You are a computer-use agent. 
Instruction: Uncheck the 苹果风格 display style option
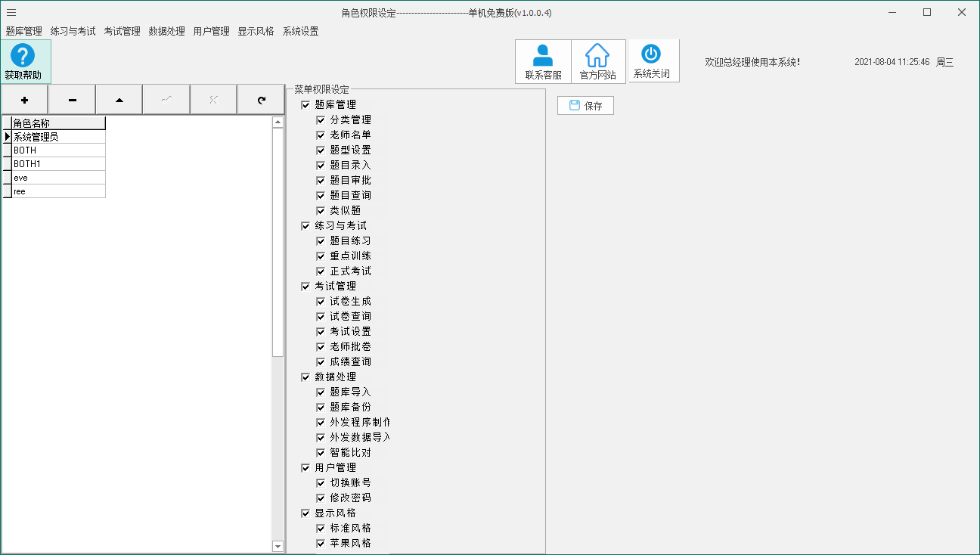point(321,543)
